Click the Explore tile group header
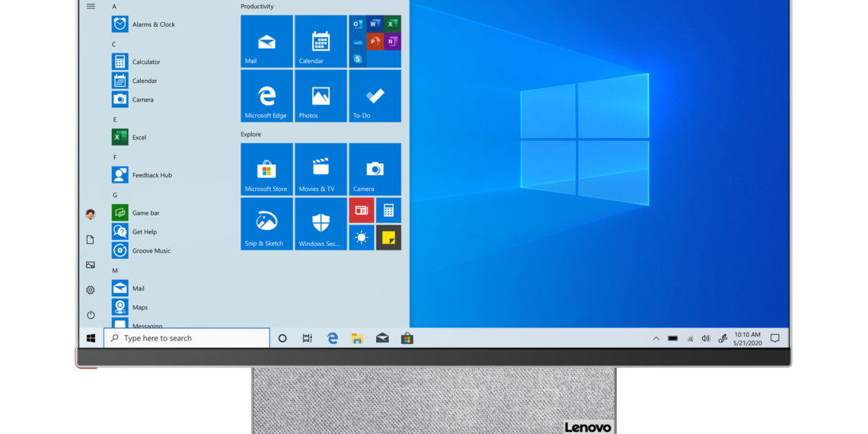Screen dimensions: 868x434 click(x=251, y=134)
